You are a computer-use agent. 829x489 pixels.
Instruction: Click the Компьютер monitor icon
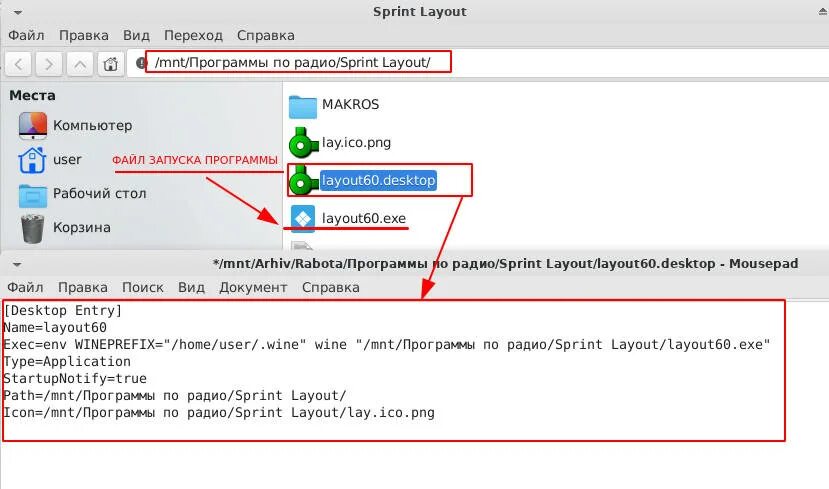pyautogui.click(x=33, y=126)
